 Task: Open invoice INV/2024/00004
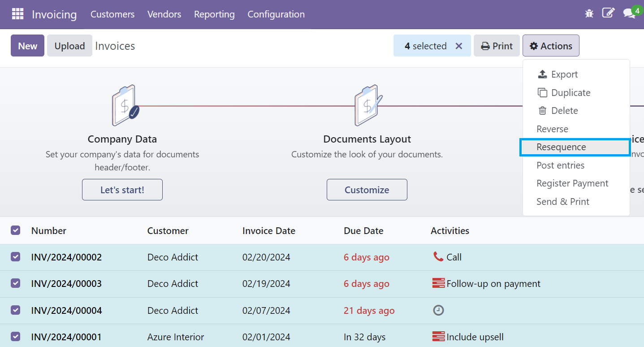click(x=66, y=310)
